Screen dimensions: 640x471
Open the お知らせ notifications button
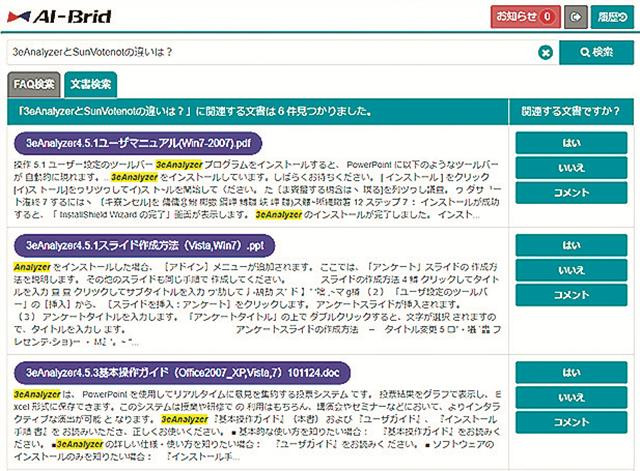525,17
